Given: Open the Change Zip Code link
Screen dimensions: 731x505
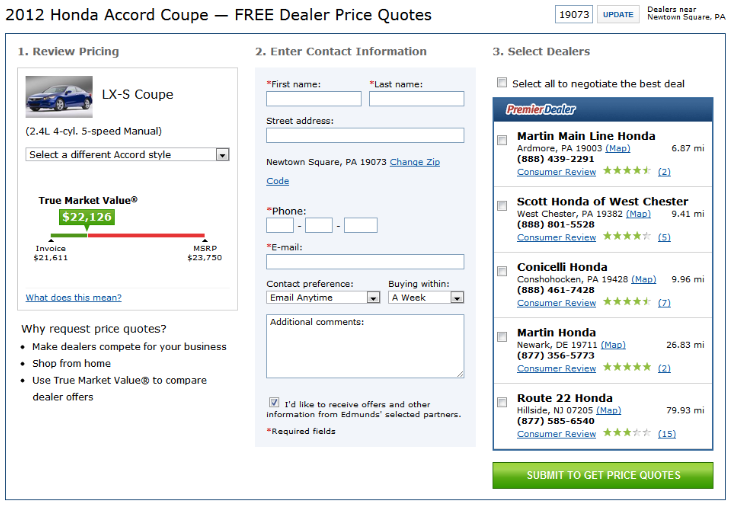Looking at the screenshot, I should pyautogui.click(x=414, y=162).
